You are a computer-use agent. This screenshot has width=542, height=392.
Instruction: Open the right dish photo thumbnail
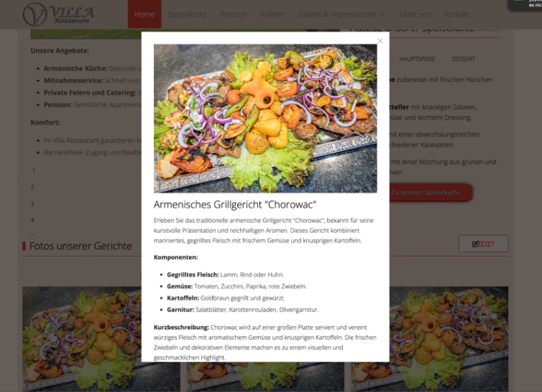click(449, 339)
